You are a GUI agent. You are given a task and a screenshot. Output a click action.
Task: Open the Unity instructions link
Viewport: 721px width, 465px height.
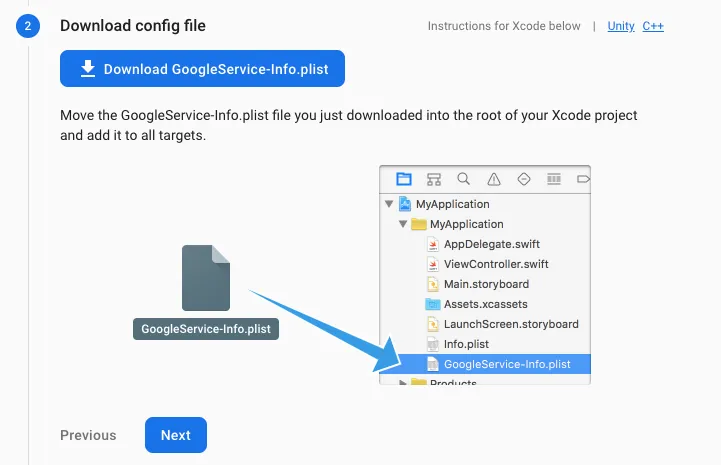point(621,26)
